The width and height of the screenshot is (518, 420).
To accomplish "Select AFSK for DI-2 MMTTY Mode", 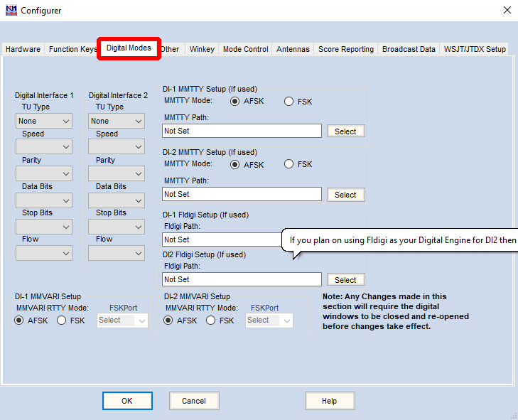I will point(235,165).
